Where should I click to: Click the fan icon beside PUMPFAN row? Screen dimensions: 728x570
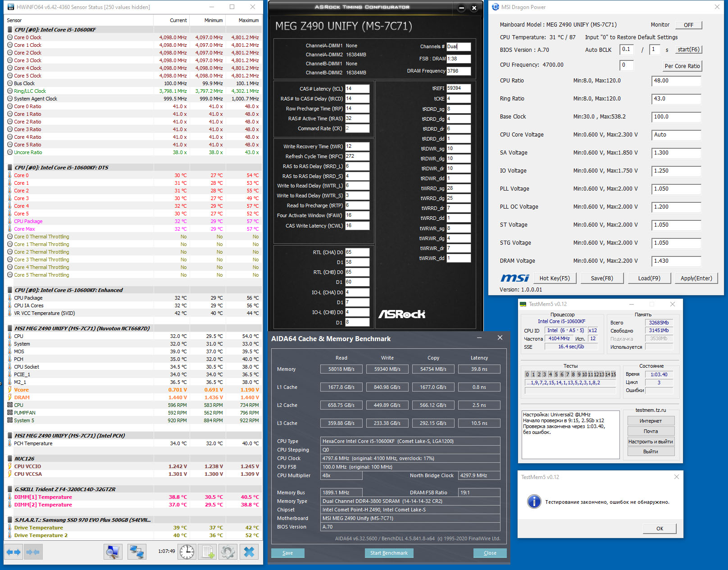click(x=10, y=413)
